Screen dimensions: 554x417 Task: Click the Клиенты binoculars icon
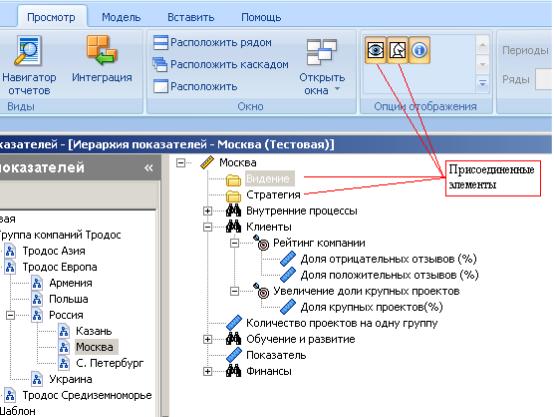pos(234,227)
